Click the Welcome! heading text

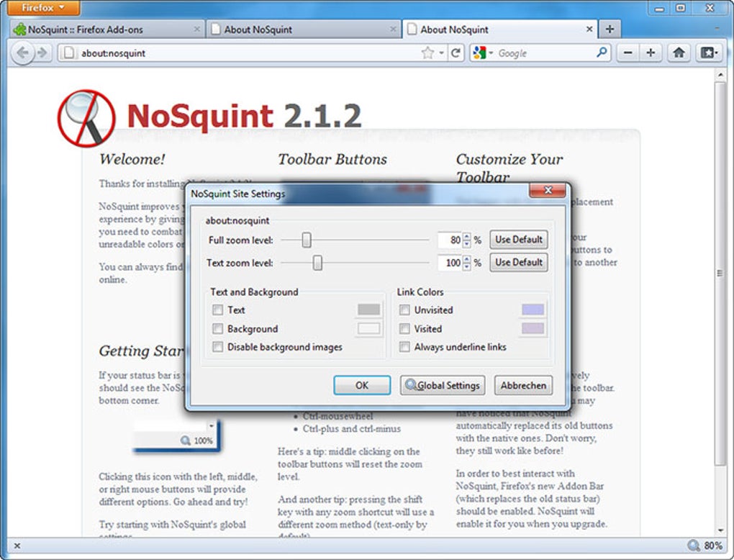(132, 159)
